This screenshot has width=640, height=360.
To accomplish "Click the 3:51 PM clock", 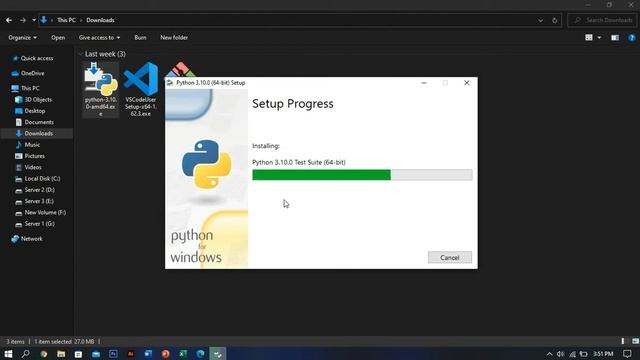I will pos(603,354).
